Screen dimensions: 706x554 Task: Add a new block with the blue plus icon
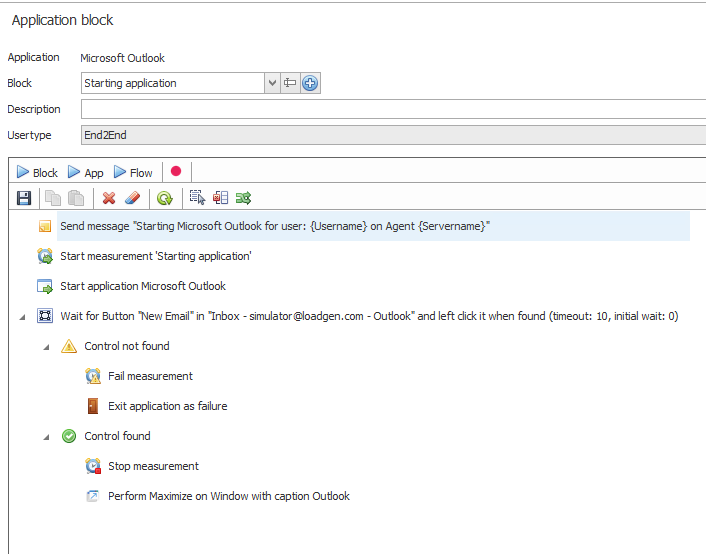310,83
